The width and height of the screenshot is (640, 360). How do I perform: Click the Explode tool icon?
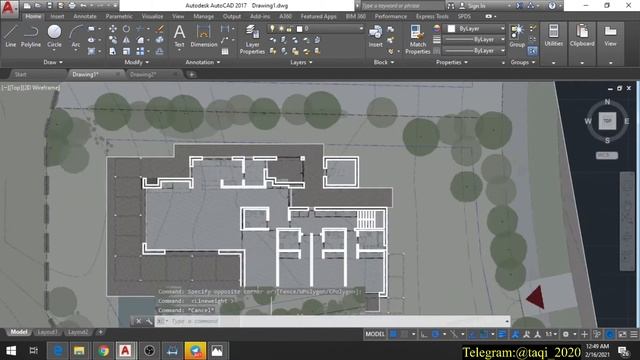pyautogui.click(x=160, y=40)
